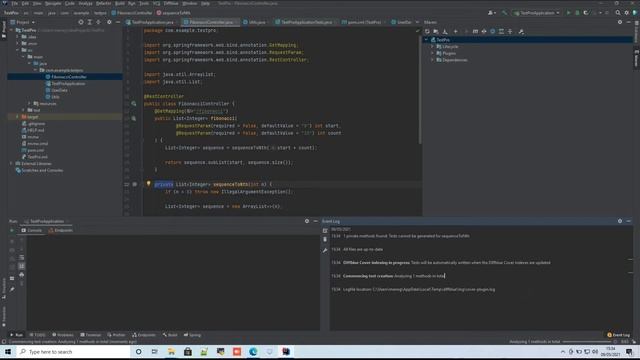This screenshot has height=360, width=640.
Task: Run TestProApplication with green play button
Action: click(x=568, y=13)
